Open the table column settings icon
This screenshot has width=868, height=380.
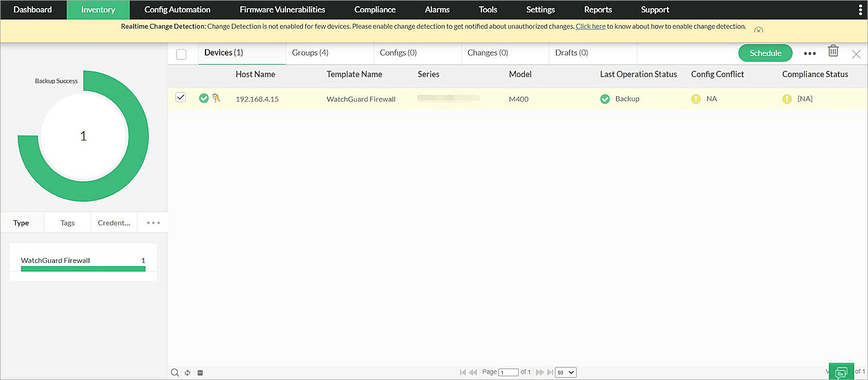pyautogui.click(x=200, y=372)
